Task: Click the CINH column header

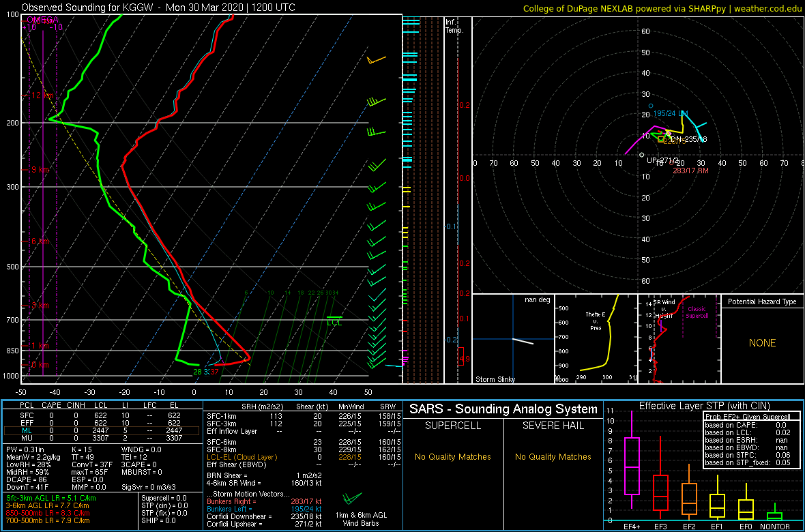Action: click(76, 406)
